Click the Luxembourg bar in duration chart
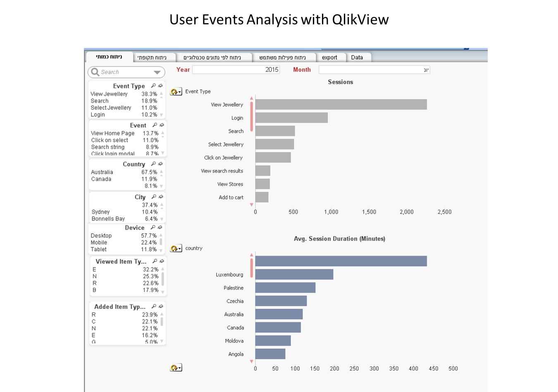 coord(294,274)
